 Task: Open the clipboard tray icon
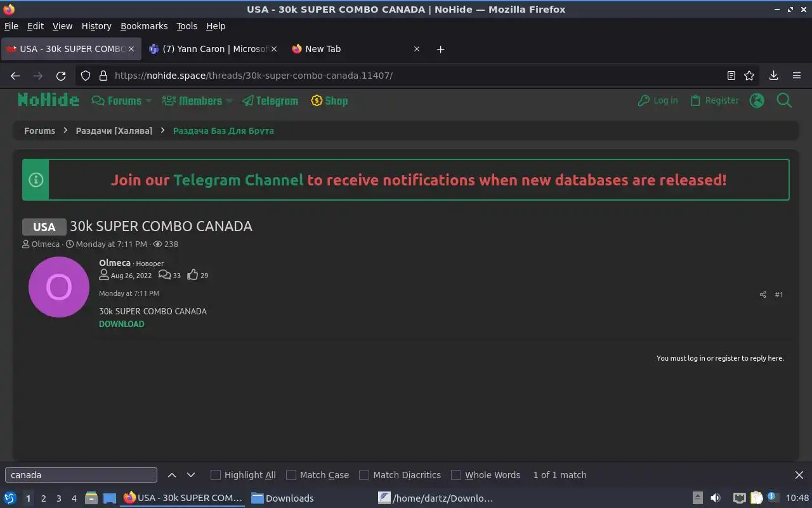756,498
